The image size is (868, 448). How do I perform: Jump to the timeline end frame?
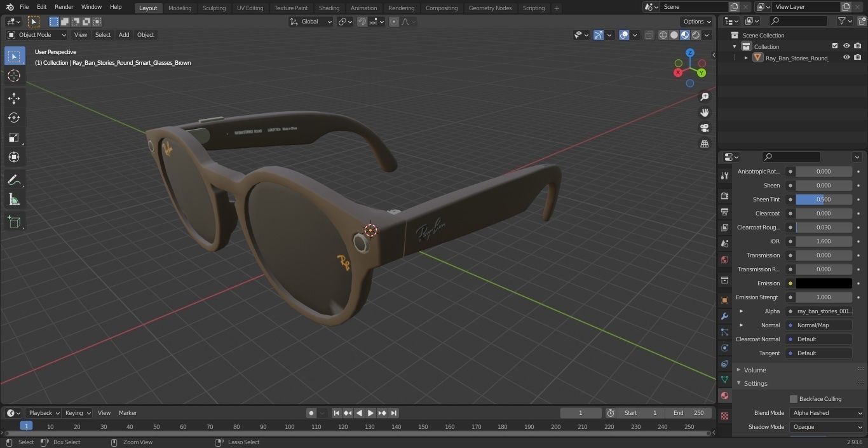[x=393, y=413]
